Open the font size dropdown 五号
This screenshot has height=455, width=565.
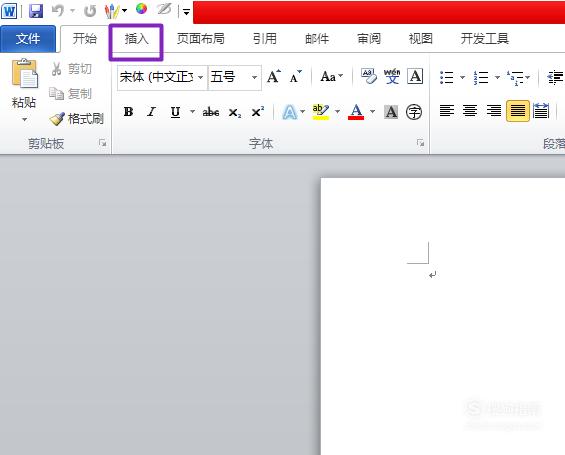[254, 77]
